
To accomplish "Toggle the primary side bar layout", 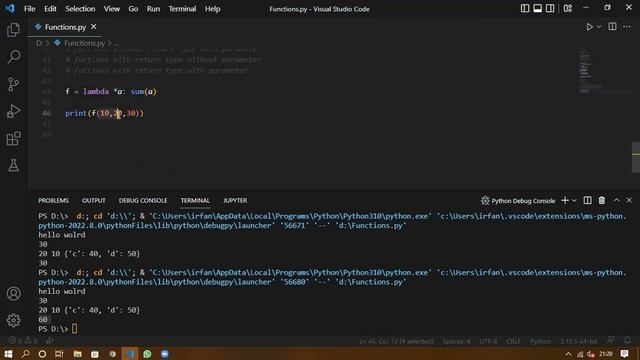I will pyautogui.click(x=525, y=9).
